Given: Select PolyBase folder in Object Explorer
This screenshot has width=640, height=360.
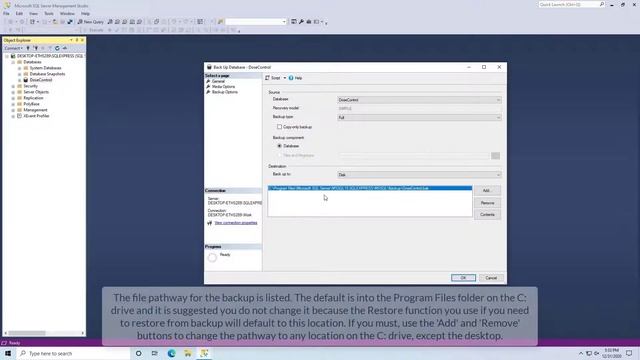Looking at the screenshot, I should [31, 104].
